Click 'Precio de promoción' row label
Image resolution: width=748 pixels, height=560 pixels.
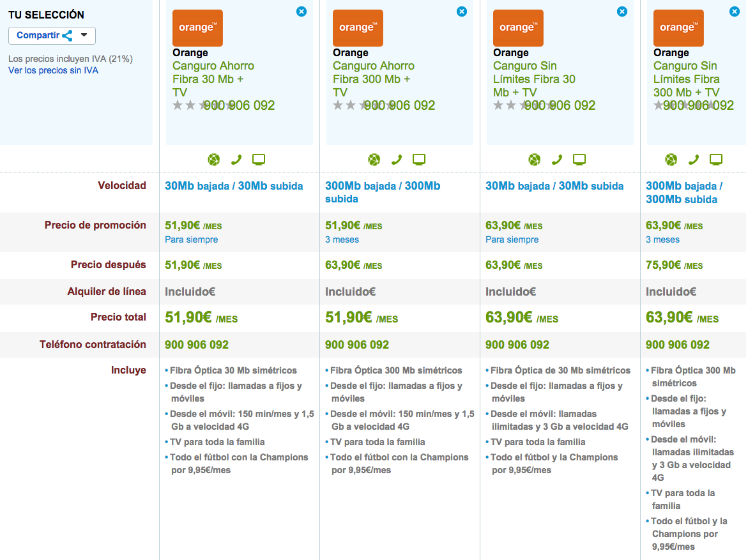95,225
